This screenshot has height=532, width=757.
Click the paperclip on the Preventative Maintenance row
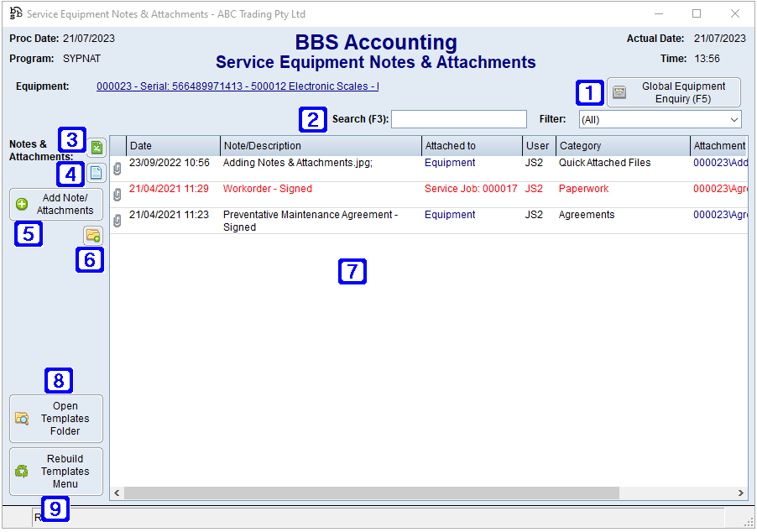pyautogui.click(x=117, y=220)
